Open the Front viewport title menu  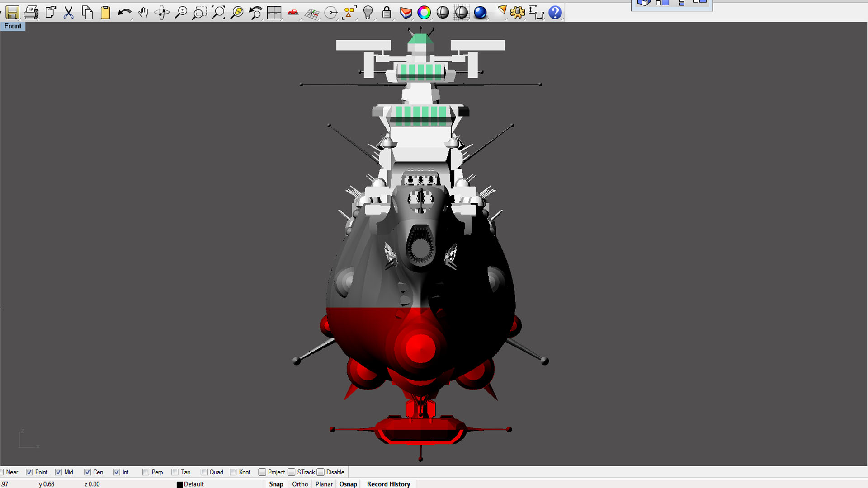pyautogui.click(x=13, y=26)
